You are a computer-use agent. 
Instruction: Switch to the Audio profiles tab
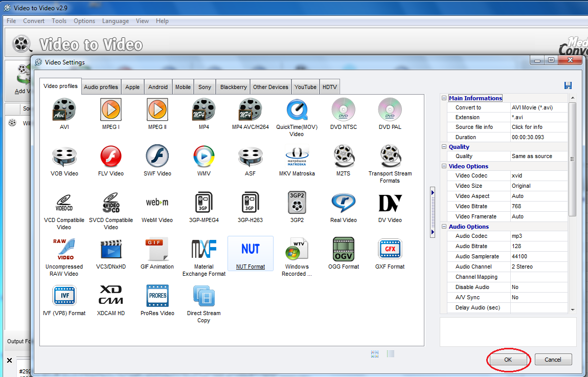pos(101,87)
